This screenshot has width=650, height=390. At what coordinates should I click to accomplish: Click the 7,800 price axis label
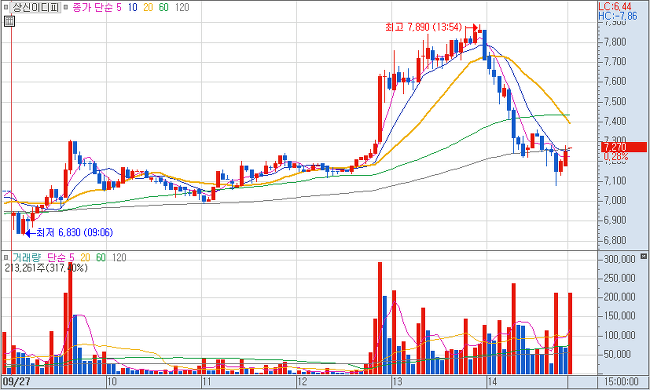[x=614, y=42]
